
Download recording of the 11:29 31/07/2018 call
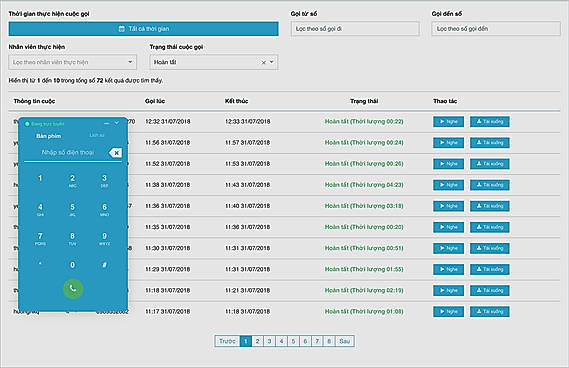point(490,269)
